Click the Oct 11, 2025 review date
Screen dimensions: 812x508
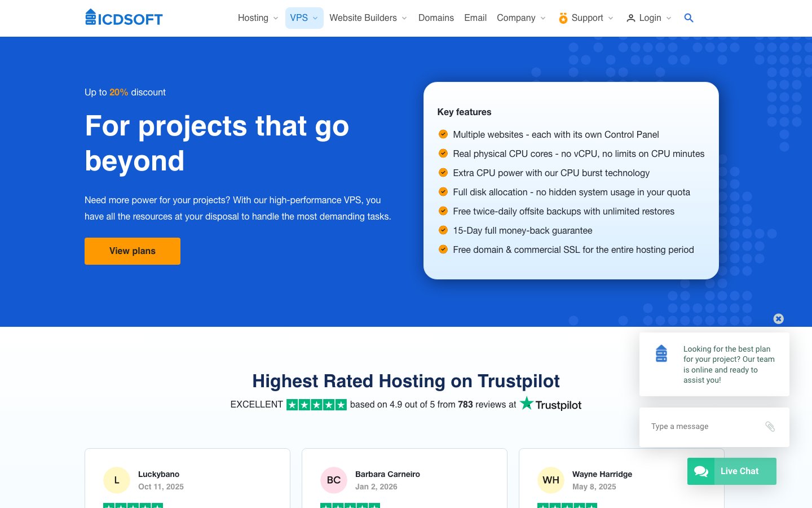(161, 487)
